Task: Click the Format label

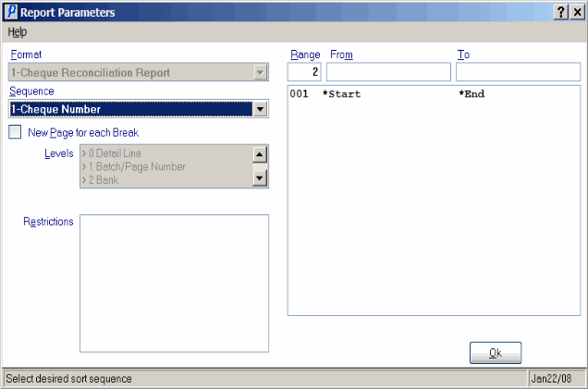Action: (x=26, y=55)
